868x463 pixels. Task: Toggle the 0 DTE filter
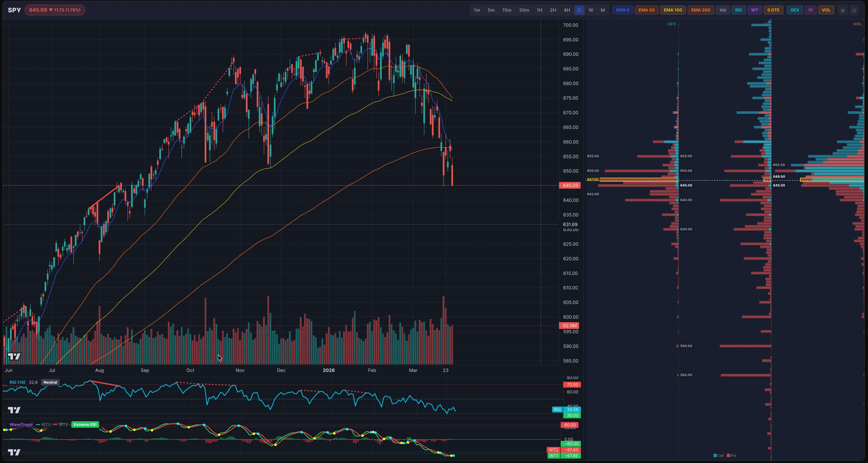[773, 10]
